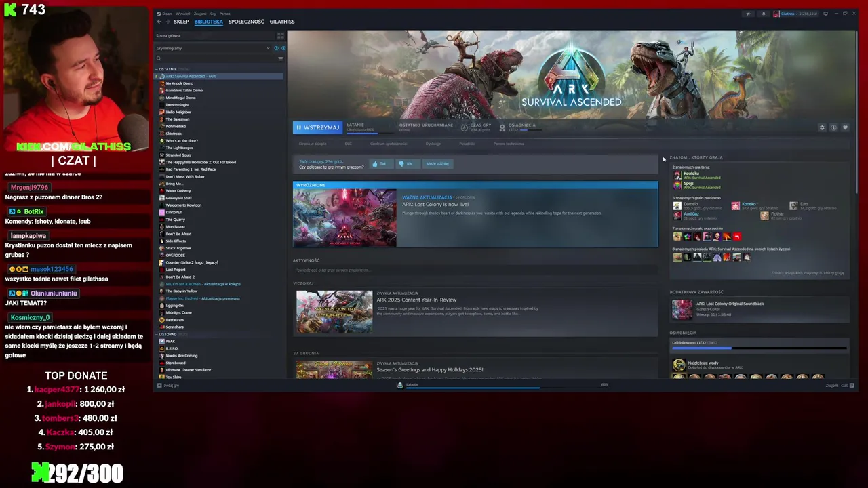Collapse the OSTATNIE section
The width and height of the screenshot is (868, 488).
pyautogui.click(x=167, y=69)
